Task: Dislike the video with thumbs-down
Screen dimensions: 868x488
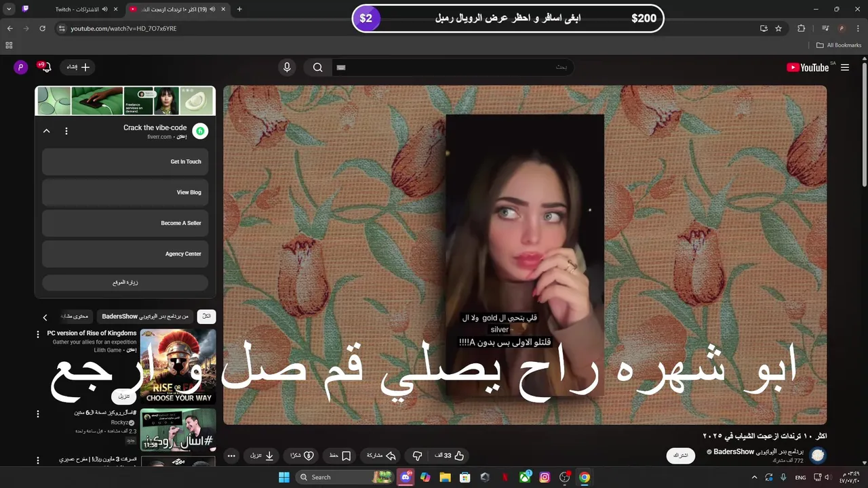Action: click(418, 455)
